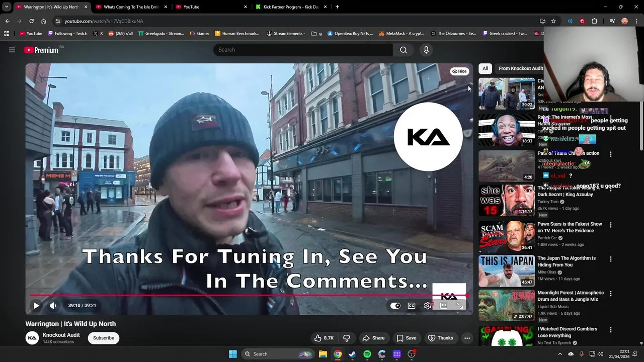Dislike the video with thumbs-down
Screen dimensions: 644x362
click(x=346, y=338)
